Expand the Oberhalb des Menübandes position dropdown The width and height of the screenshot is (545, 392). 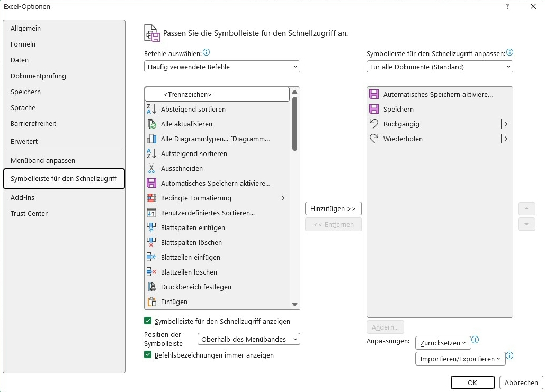point(249,339)
